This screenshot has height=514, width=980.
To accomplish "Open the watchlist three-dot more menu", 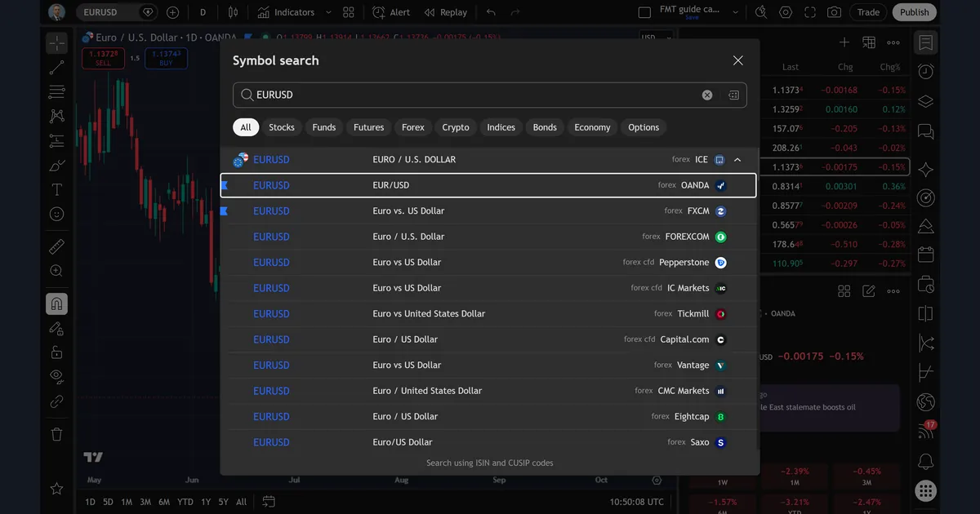I will pos(893,42).
